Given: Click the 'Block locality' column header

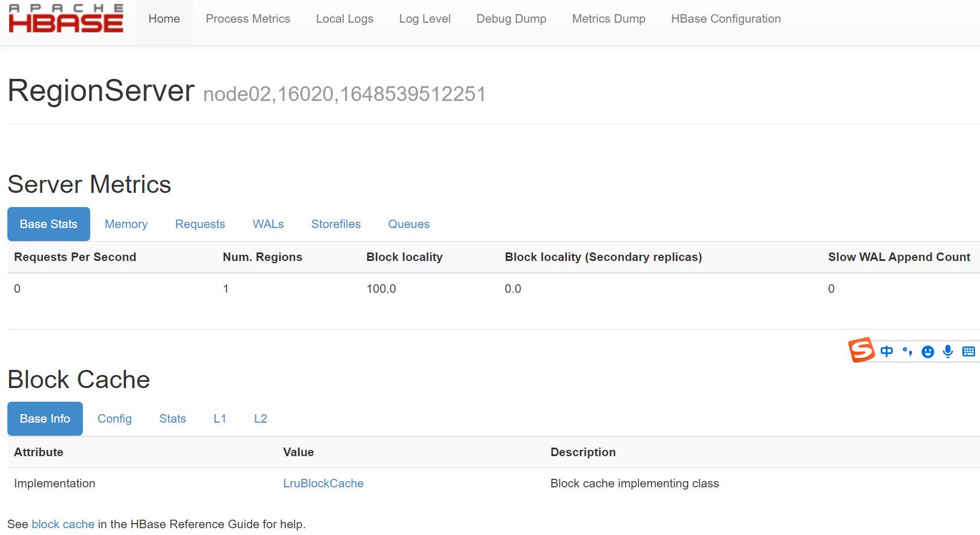Looking at the screenshot, I should pyautogui.click(x=404, y=257).
